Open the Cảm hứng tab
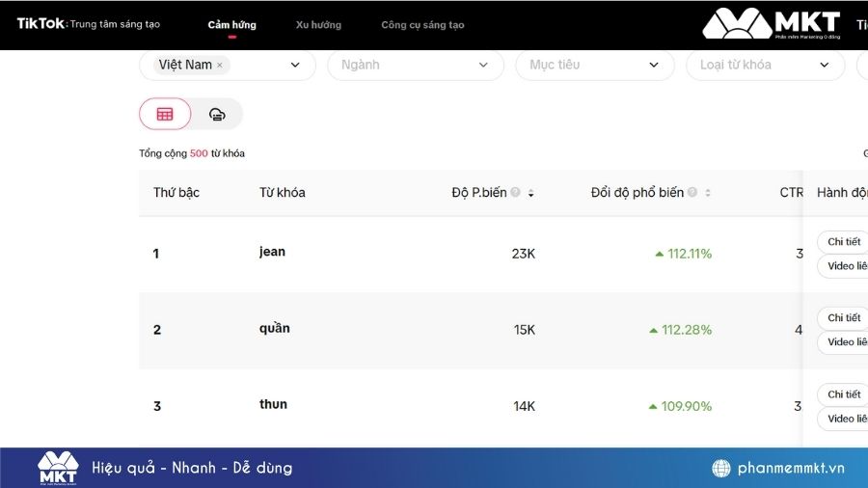Viewport: 868px width, 488px height. click(x=231, y=25)
